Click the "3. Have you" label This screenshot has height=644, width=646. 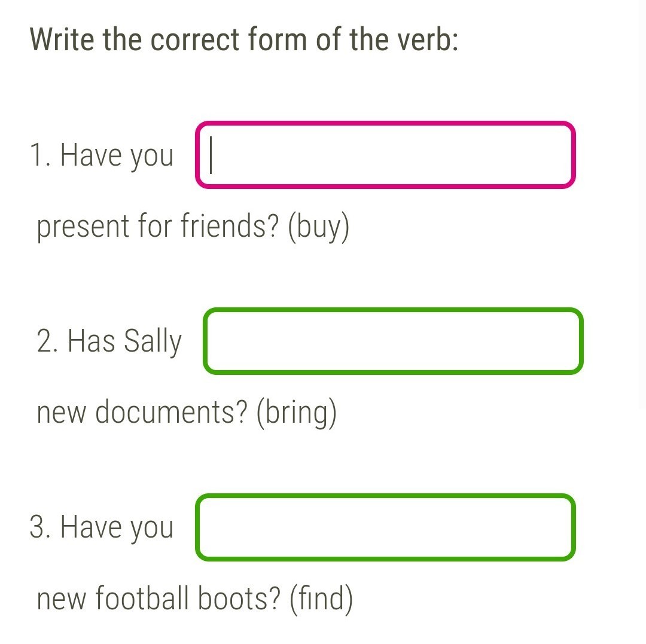102,527
